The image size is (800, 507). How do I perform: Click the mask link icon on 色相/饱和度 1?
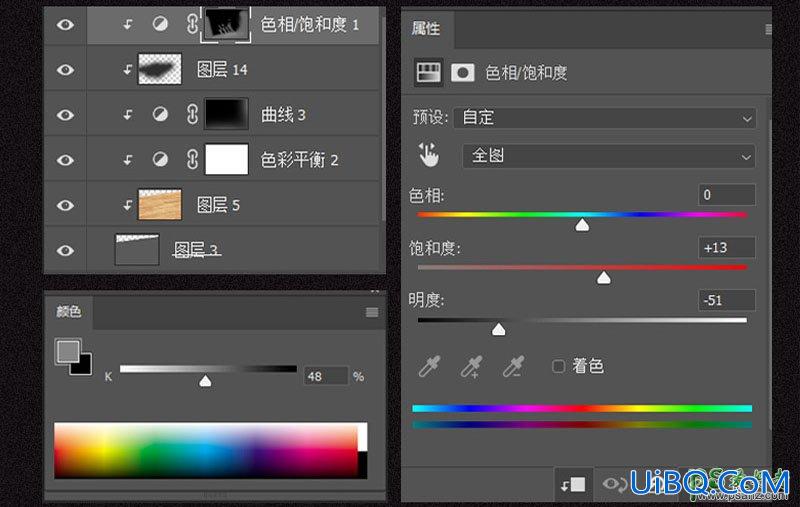pyautogui.click(x=192, y=24)
